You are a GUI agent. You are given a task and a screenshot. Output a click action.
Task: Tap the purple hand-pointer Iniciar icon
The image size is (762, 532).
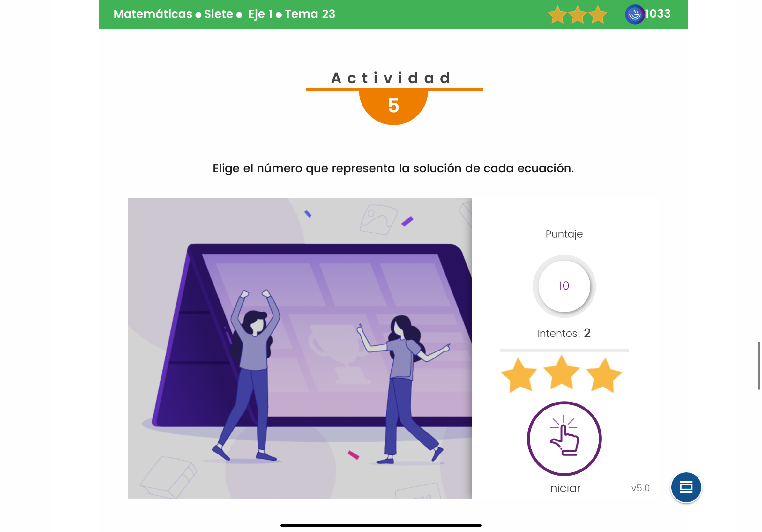click(x=564, y=439)
